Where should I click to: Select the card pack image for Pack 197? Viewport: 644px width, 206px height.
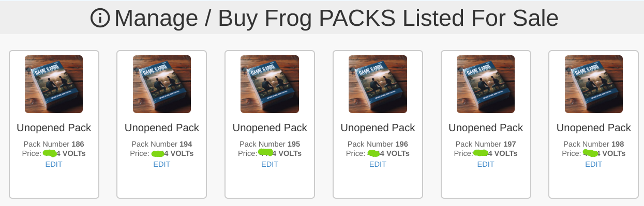[x=486, y=84]
